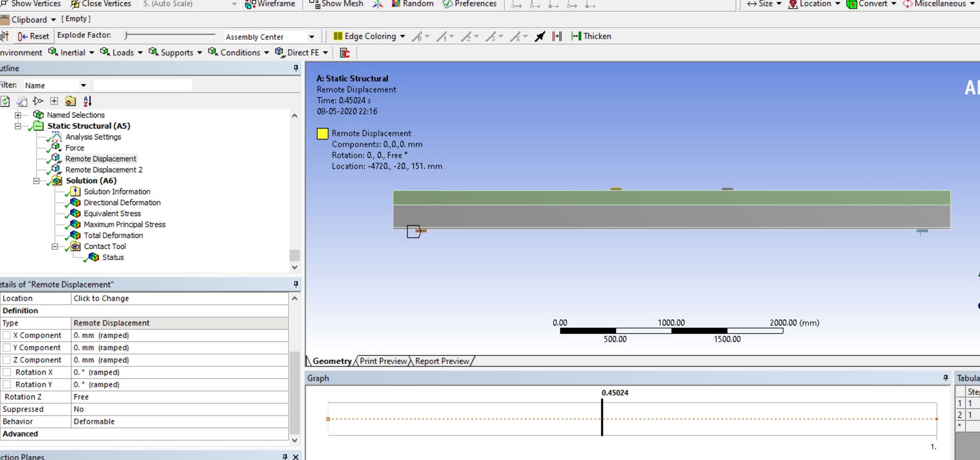The height and width of the screenshot is (460, 980).
Task: Select Remote Displacement 2 in the tree
Action: [104, 170]
